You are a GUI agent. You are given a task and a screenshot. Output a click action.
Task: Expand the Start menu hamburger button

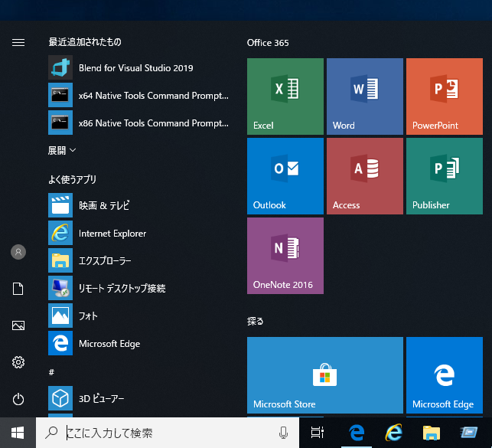click(18, 42)
